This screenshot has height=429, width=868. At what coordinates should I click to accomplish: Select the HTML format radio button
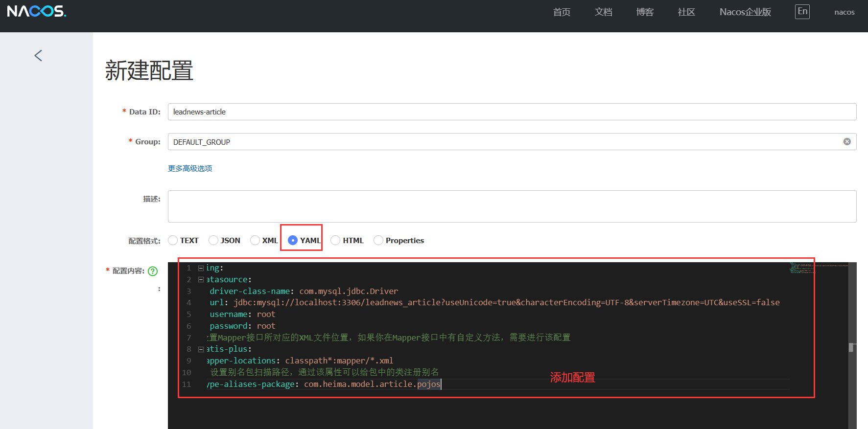[x=335, y=240]
